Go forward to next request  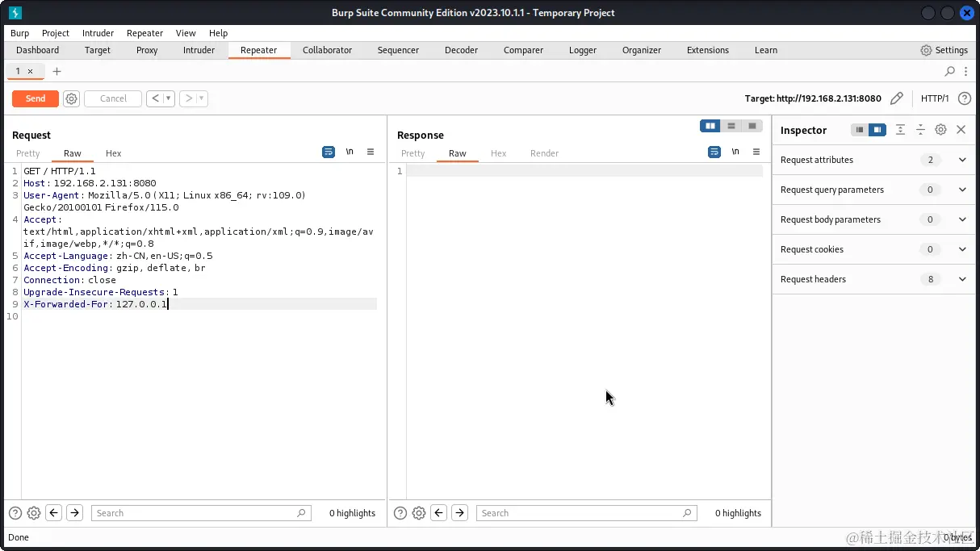[188, 98]
